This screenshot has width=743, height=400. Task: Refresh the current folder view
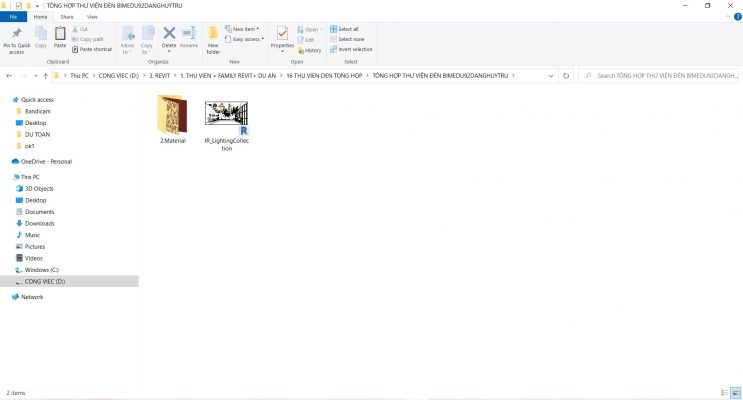click(566, 75)
